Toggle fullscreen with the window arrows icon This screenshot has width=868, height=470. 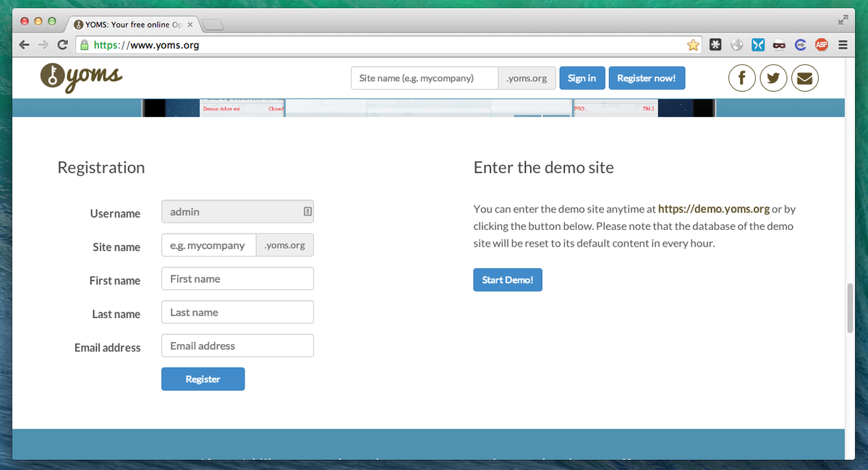843,20
